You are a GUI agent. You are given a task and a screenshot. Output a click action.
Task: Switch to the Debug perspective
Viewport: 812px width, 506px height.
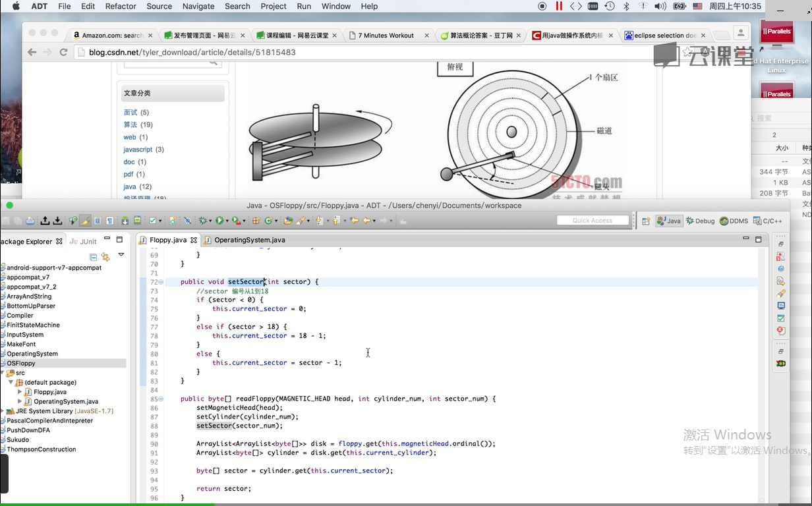click(x=700, y=221)
